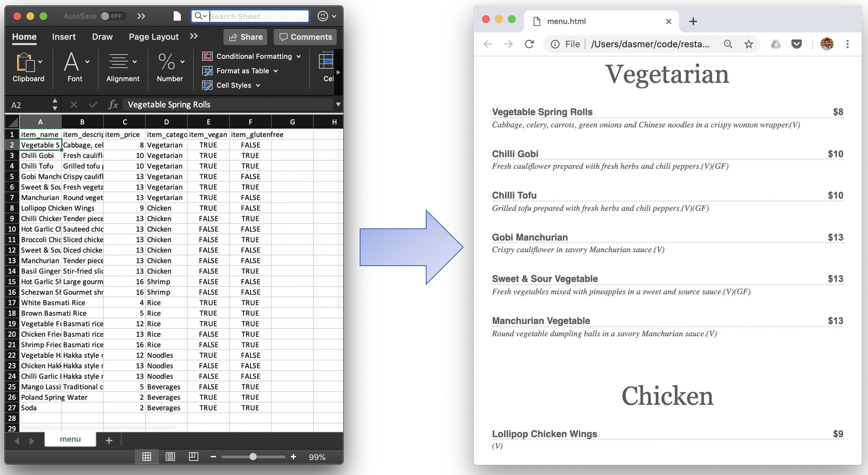This screenshot has height=475, width=868.
Task: Click the Google Drive extension icon
Action: (776, 44)
